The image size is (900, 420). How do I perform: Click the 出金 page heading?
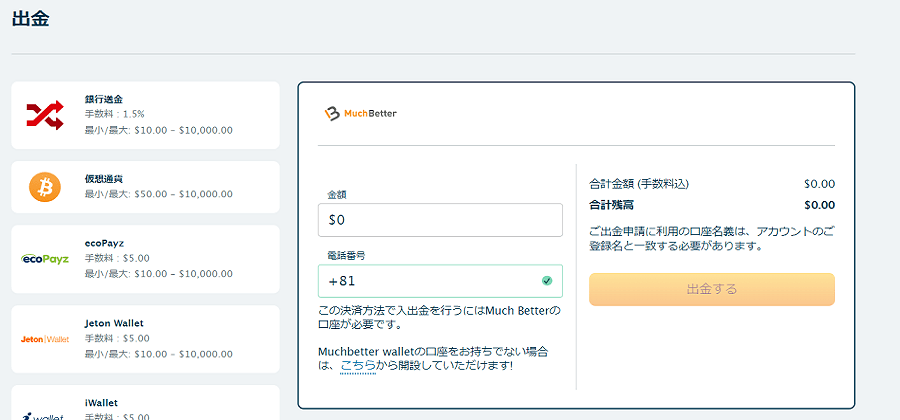(30, 19)
